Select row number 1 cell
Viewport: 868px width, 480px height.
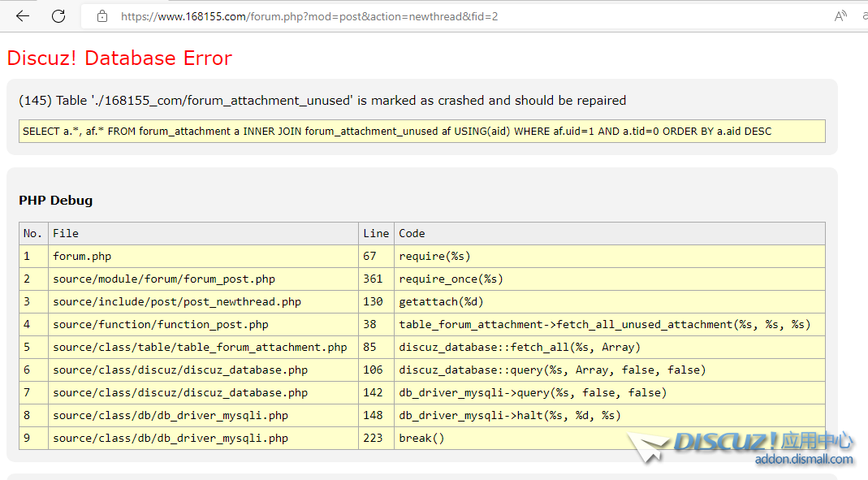coord(34,257)
